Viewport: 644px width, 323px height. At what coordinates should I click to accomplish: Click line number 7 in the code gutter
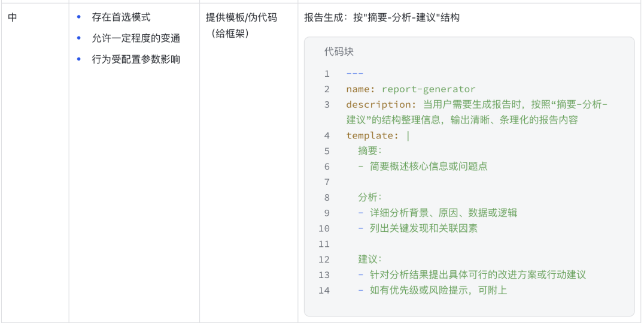[x=326, y=182]
